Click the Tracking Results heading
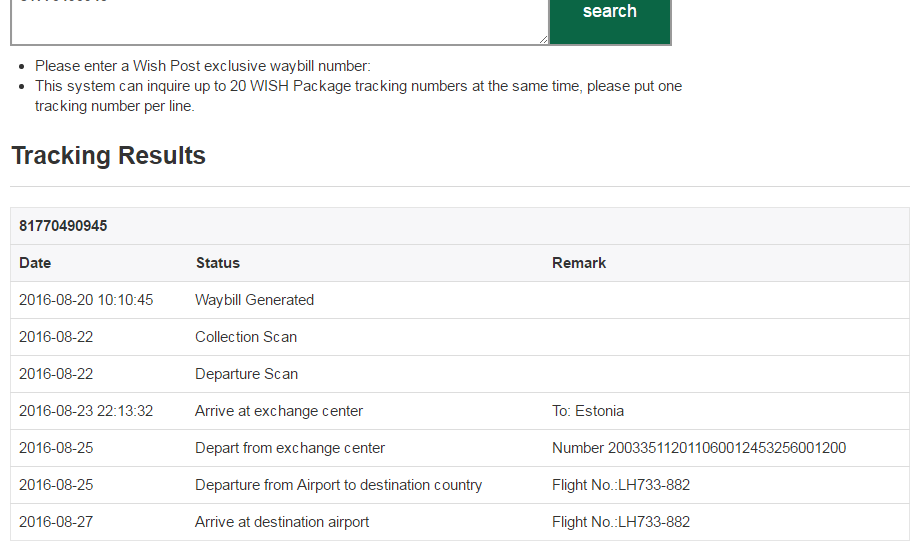This screenshot has height=541, width=922. pos(109,156)
